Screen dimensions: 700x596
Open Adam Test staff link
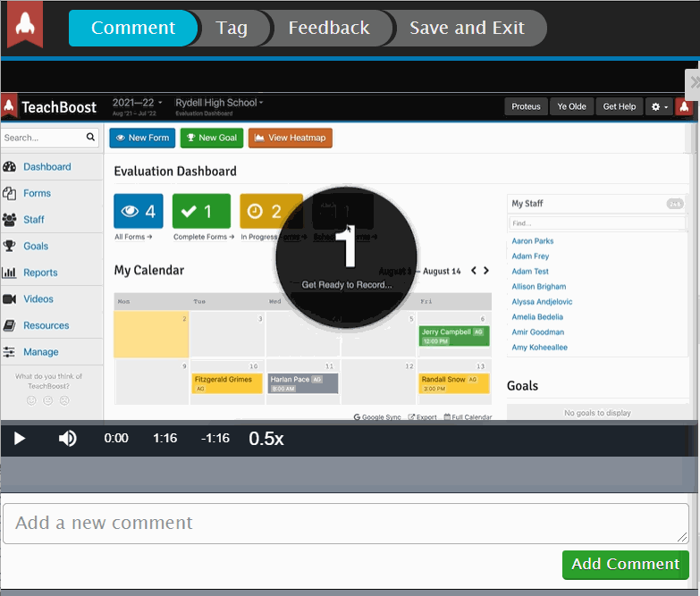click(x=530, y=272)
